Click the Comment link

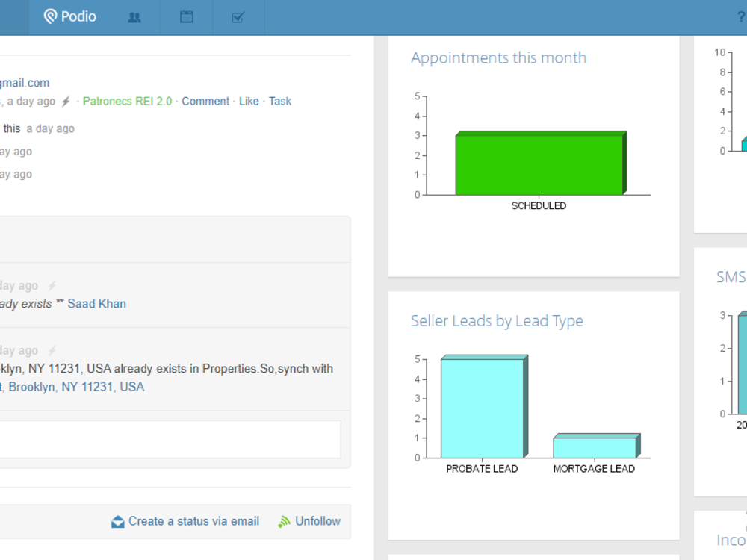(205, 101)
